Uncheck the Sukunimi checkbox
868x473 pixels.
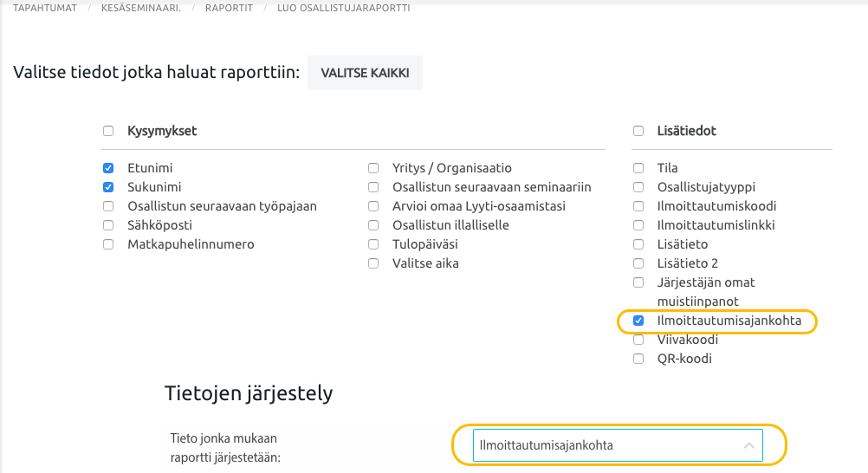pyautogui.click(x=108, y=187)
